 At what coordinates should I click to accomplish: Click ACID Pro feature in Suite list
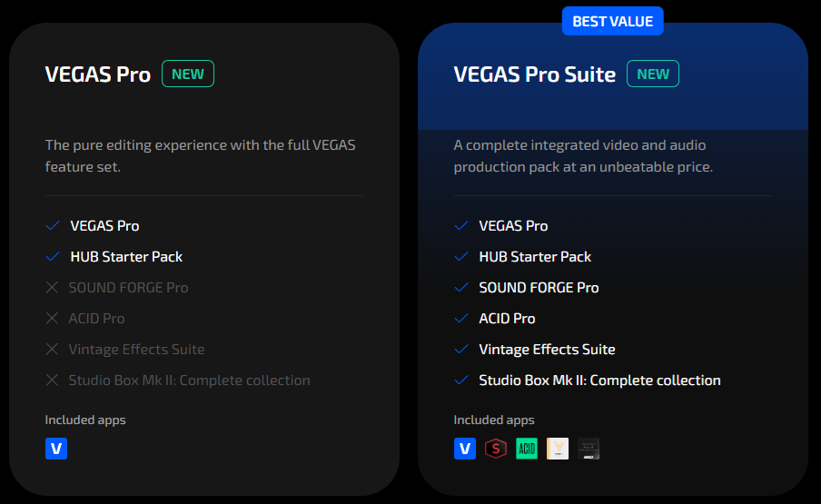point(507,319)
